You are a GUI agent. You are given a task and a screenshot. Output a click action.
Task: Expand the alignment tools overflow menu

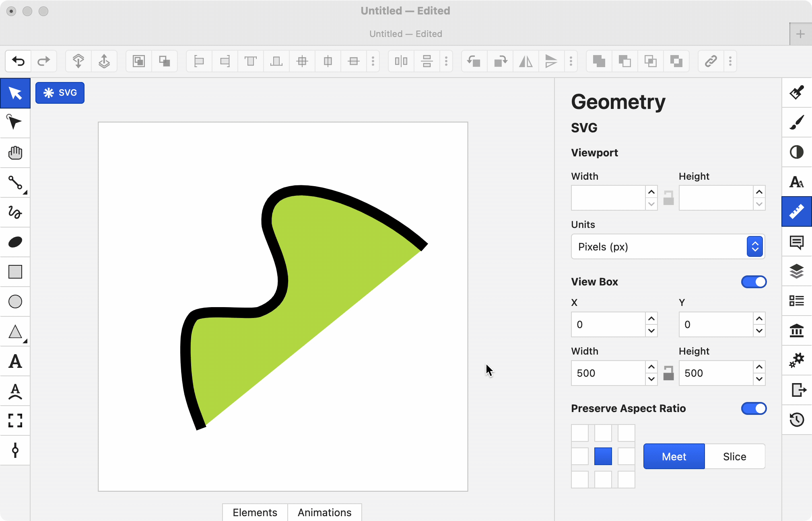coord(373,61)
